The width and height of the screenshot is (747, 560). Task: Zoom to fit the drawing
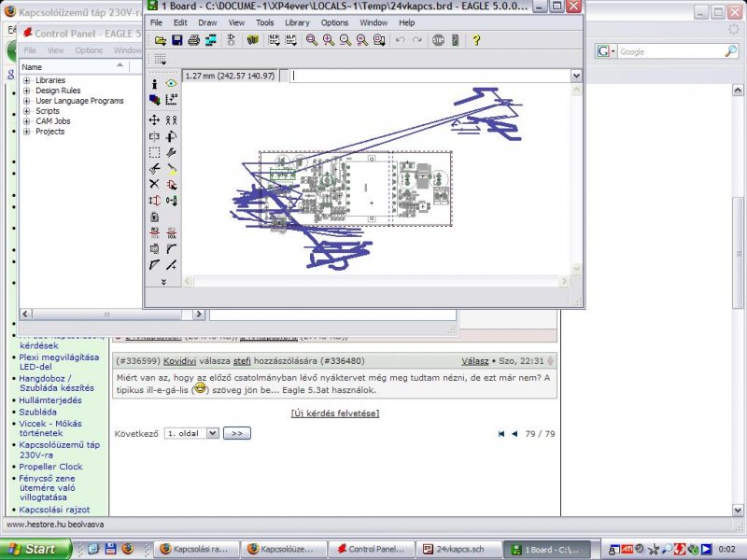(x=312, y=40)
